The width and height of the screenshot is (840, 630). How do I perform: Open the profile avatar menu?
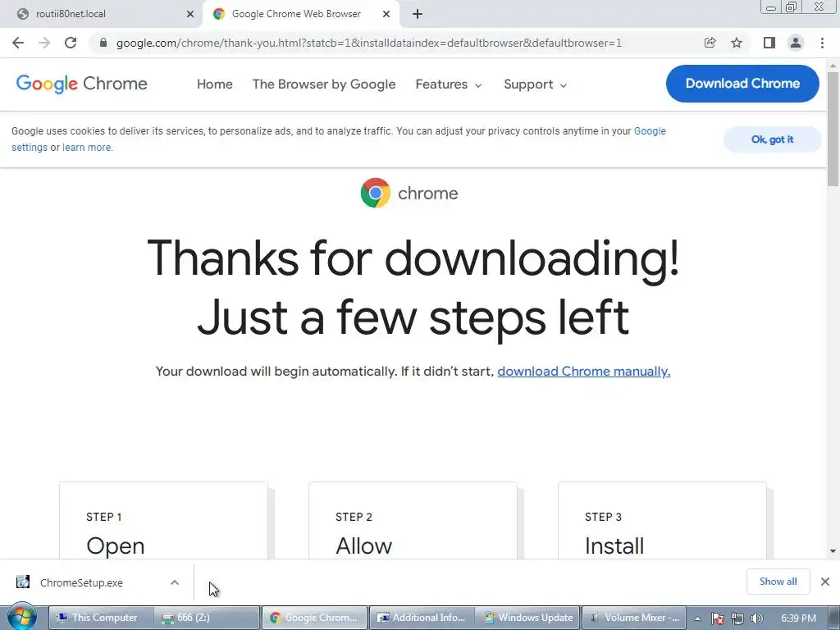tap(796, 43)
